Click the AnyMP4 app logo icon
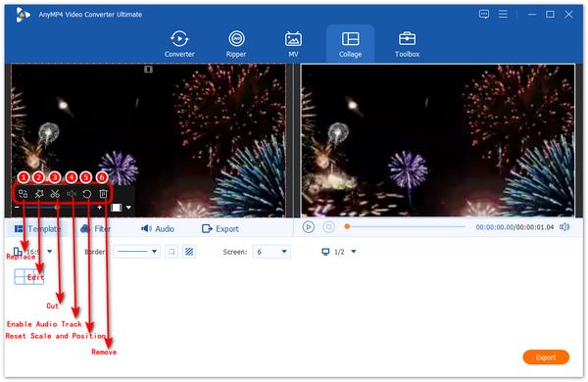Image resolution: width=588 pixels, height=382 pixels. tap(23, 15)
